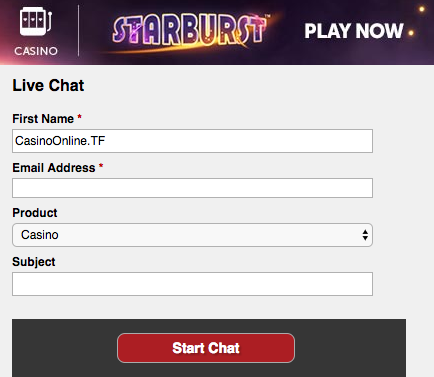Click into the Email Address field
Image resolution: width=434 pixels, height=377 pixels.
point(192,188)
